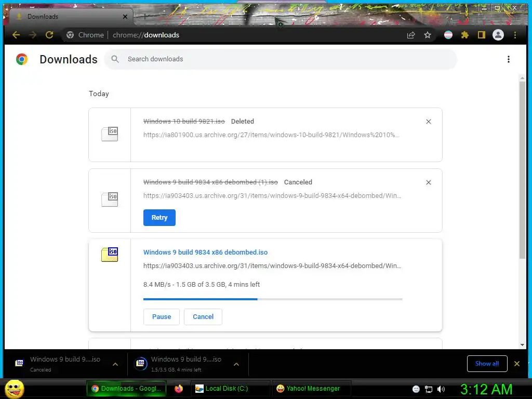Image resolution: width=532 pixels, height=399 pixels.
Task: Click the Chrome logo beside Downloads heading
Action: pos(22,59)
